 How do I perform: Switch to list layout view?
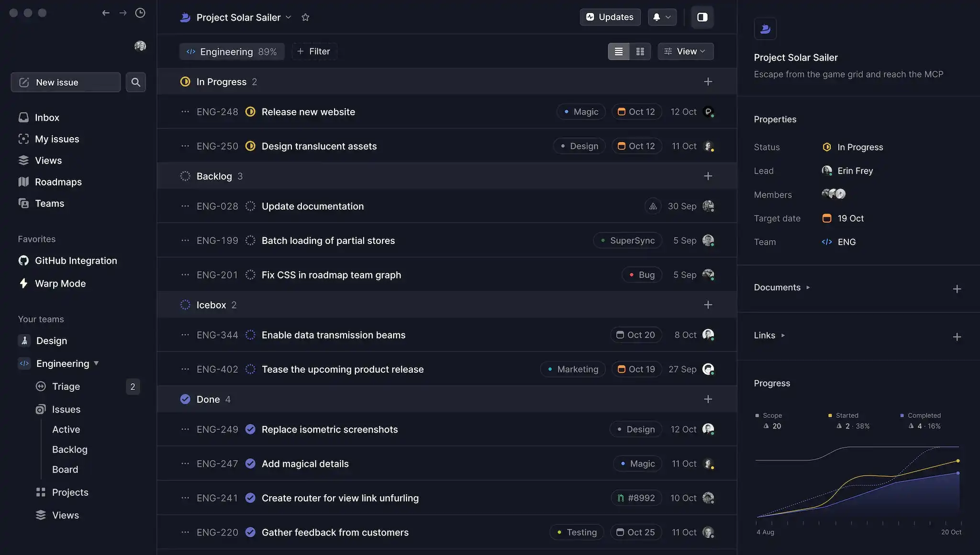[x=619, y=51]
